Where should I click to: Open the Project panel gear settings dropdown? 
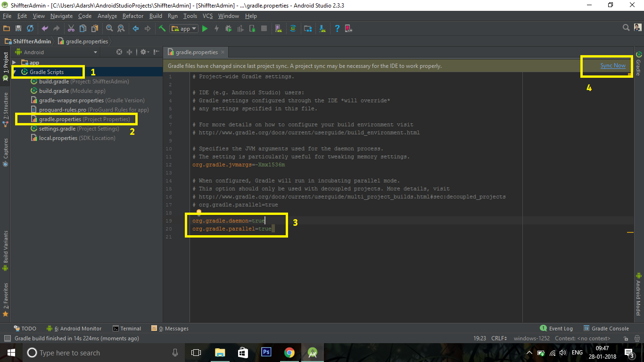144,52
